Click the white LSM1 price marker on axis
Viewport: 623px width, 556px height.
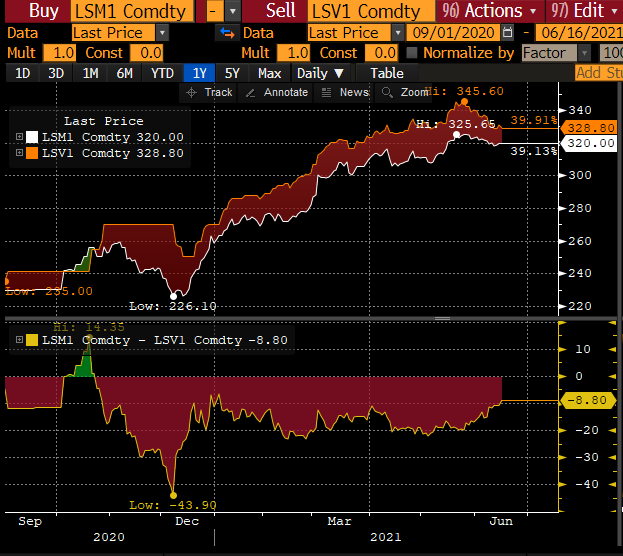590,143
